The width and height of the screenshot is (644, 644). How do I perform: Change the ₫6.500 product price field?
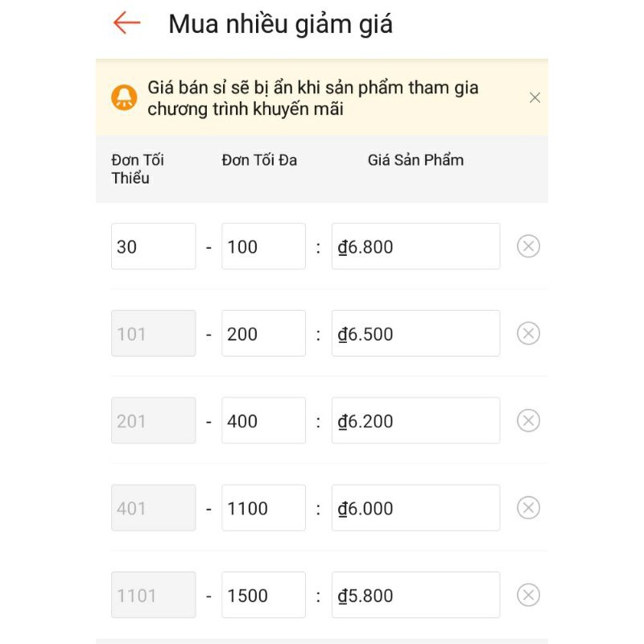pos(415,333)
